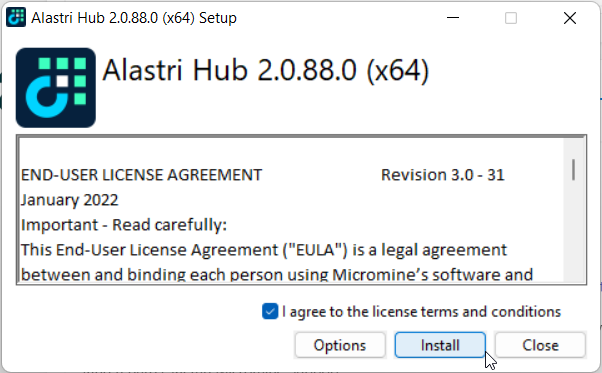Click the 'Important - Read carefully:' line
Viewport: 602px width, 373px height.
(124, 225)
